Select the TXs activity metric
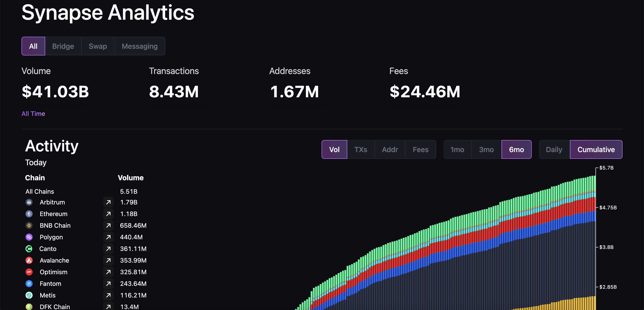Image resolution: width=644 pixels, height=310 pixels. click(x=361, y=149)
